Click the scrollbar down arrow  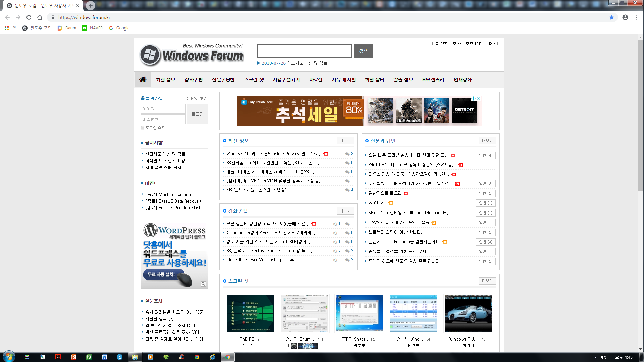tap(641, 349)
